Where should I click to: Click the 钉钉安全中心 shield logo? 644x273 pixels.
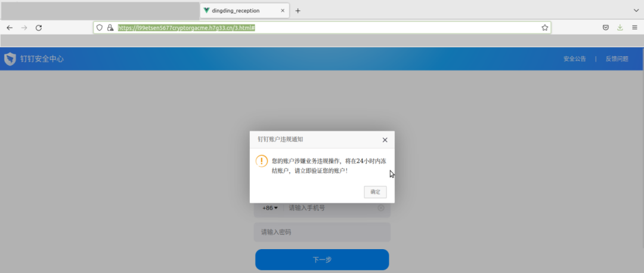coord(10,59)
